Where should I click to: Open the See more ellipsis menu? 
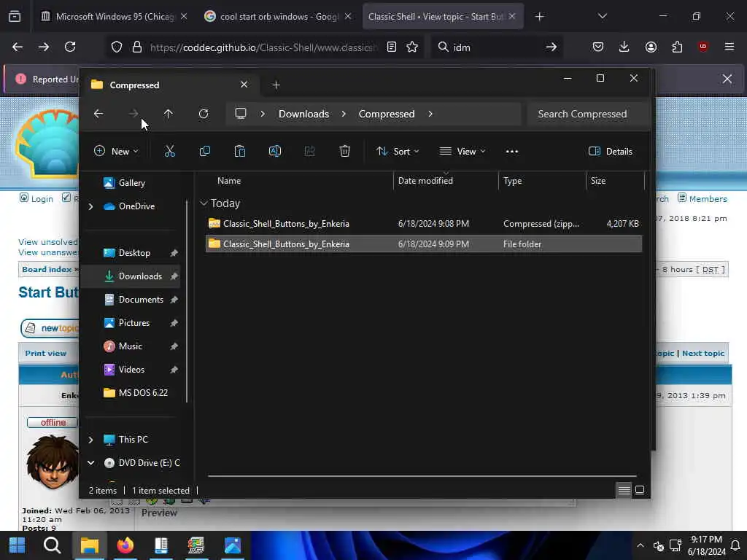point(511,152)
